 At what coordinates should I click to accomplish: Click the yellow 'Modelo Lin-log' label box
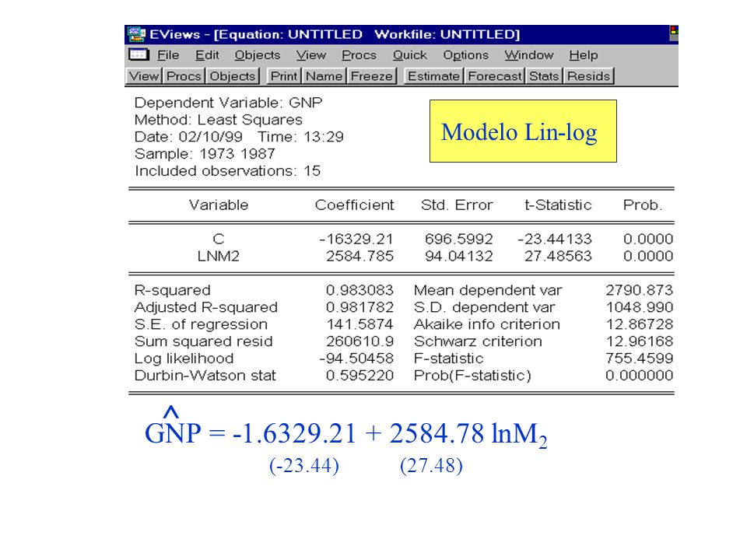pyautogui.click(x=523, y=131)
